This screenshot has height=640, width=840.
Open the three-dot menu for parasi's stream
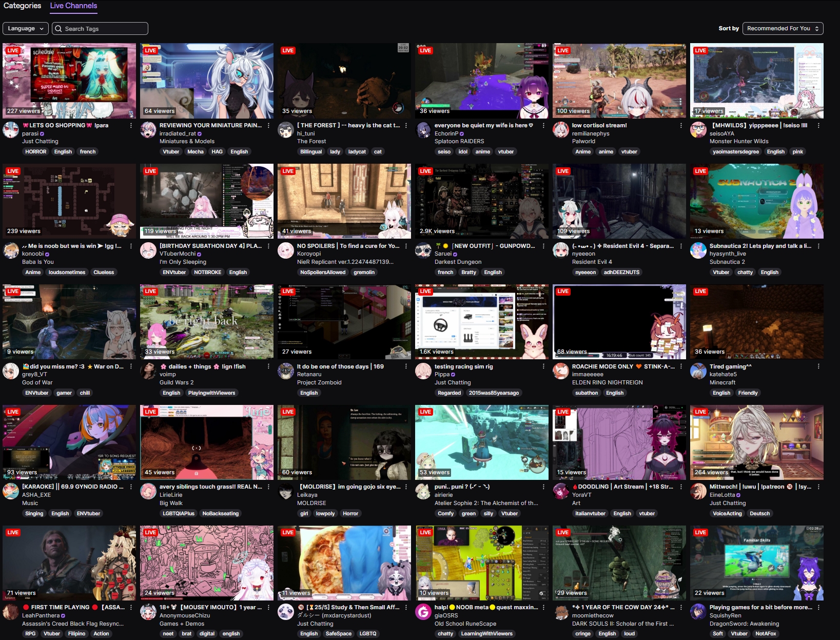[x=131, y=125]
